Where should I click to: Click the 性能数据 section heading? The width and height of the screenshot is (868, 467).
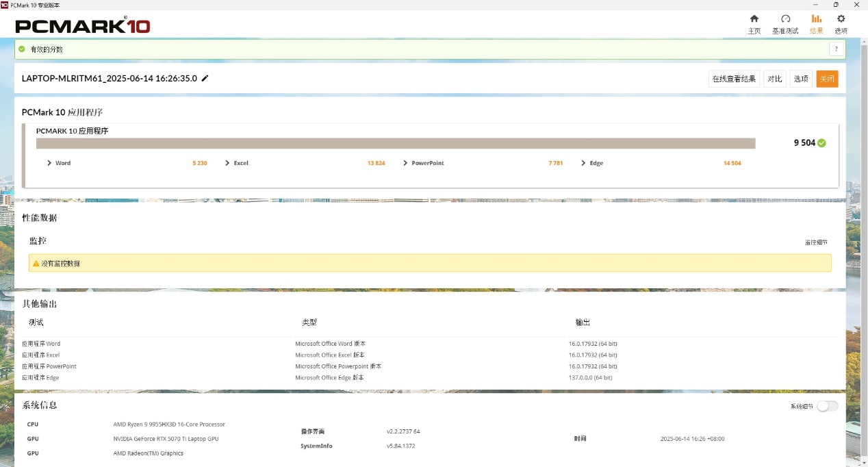(x=40, y=218)
